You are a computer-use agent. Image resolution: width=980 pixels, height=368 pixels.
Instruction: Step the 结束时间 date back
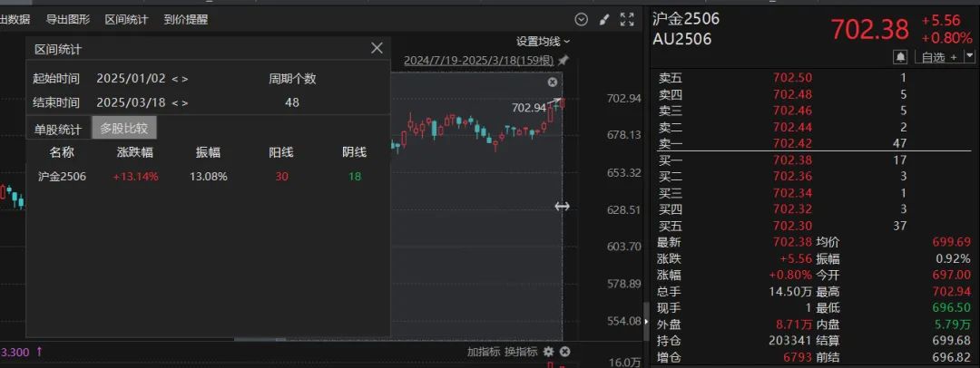[x=175, y=102]
